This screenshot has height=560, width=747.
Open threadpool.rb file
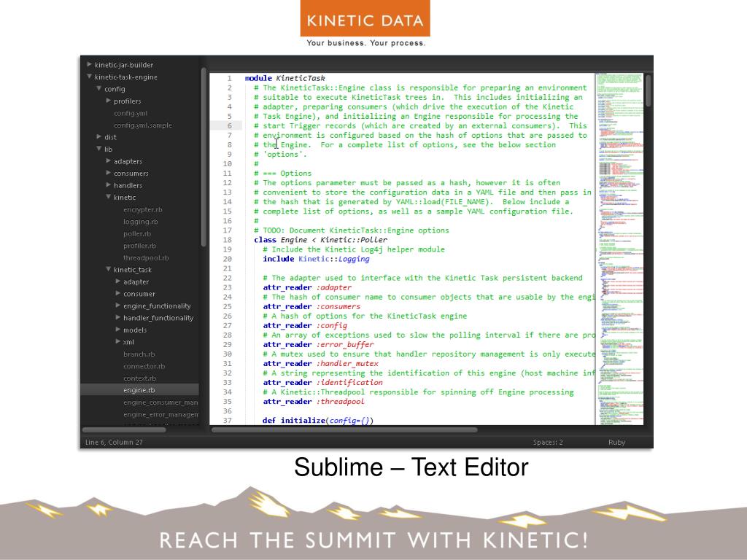coord(146,257)
